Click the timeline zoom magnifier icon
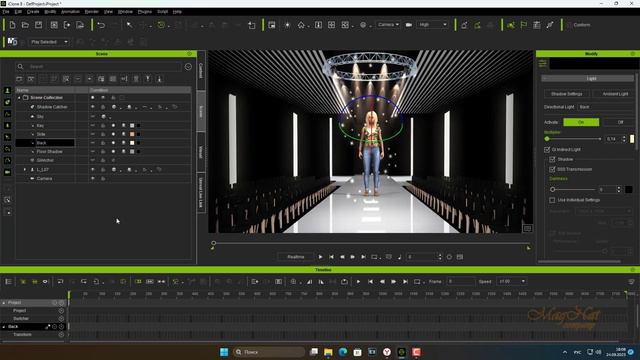 coord(293,282)
